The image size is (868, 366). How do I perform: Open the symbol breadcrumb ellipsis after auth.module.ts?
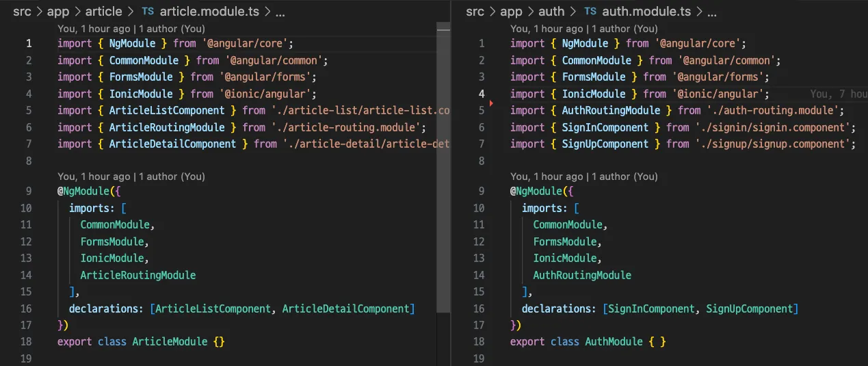click(711, 12)
